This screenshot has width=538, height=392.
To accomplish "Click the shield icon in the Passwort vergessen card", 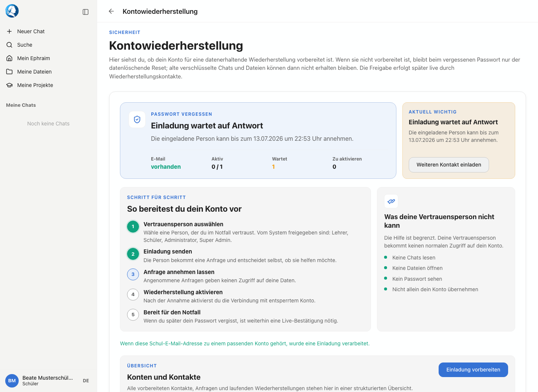I will (137, 119).
